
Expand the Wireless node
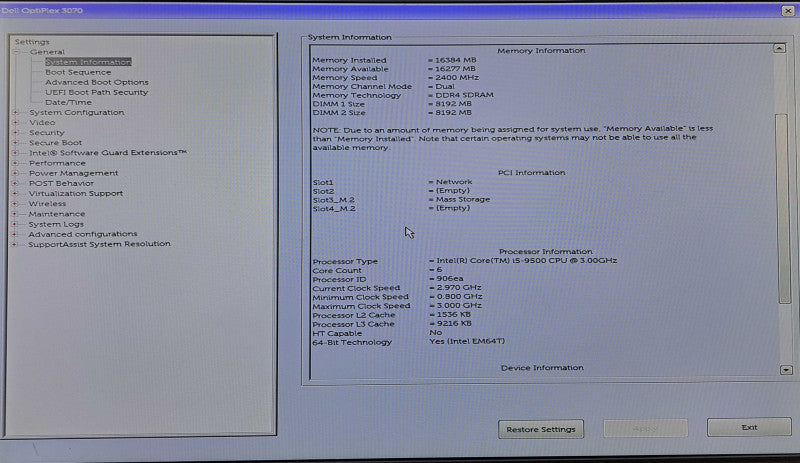pyautogui.click(x=15, y=204)
